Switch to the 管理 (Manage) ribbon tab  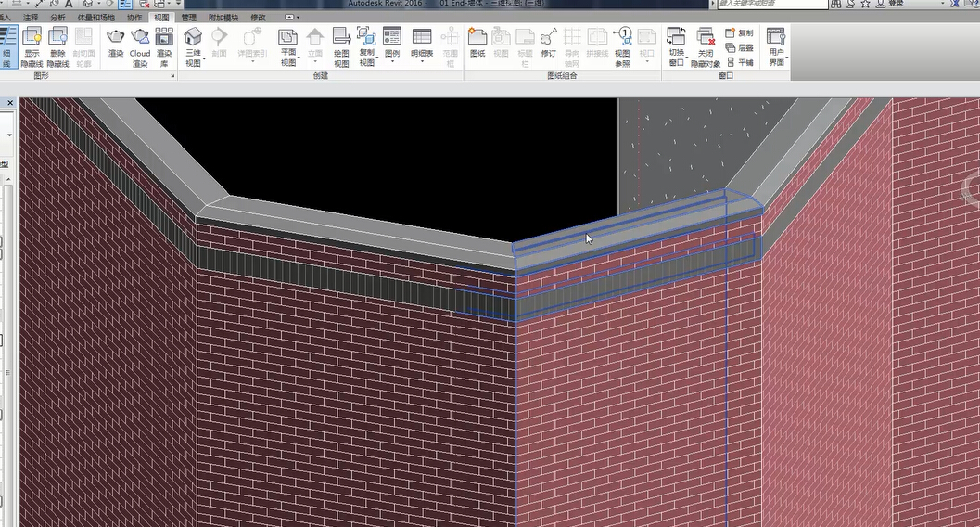(189, 18)
